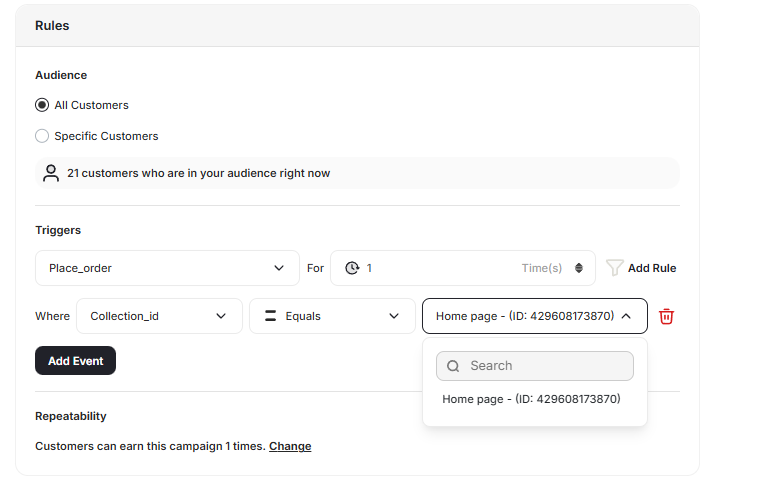Click the equals icon in operator field
The height and width of the screenshot is (483, 763).
270,316
